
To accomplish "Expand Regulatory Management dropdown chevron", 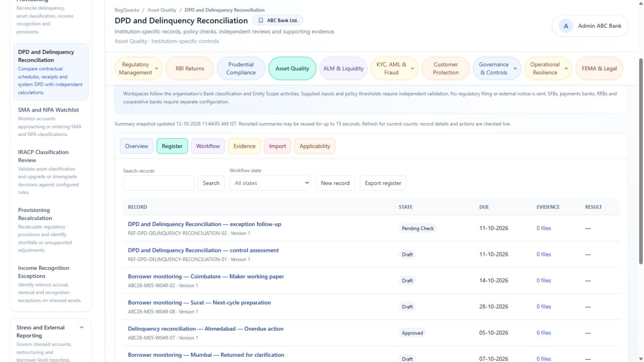I will (156, 69).
